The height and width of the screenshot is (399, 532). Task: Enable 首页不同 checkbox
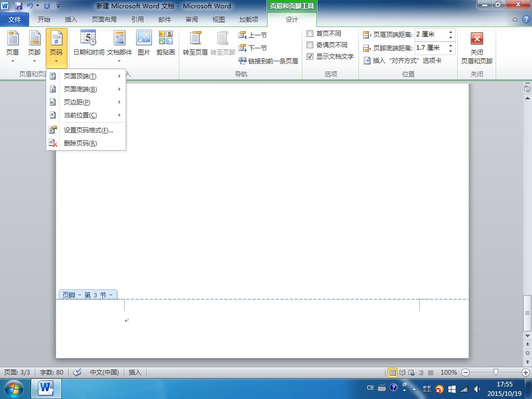point(310,34)
